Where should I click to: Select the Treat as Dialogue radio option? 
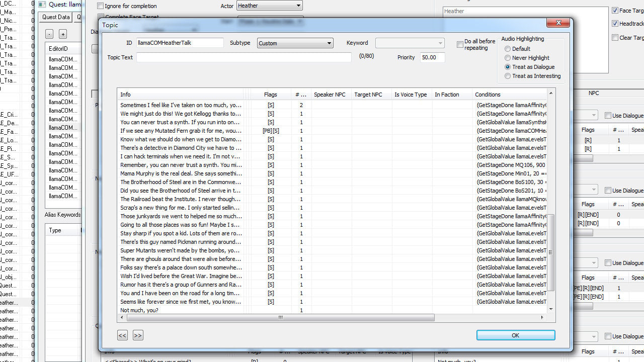pyautogui.click(x=508, y=67)
